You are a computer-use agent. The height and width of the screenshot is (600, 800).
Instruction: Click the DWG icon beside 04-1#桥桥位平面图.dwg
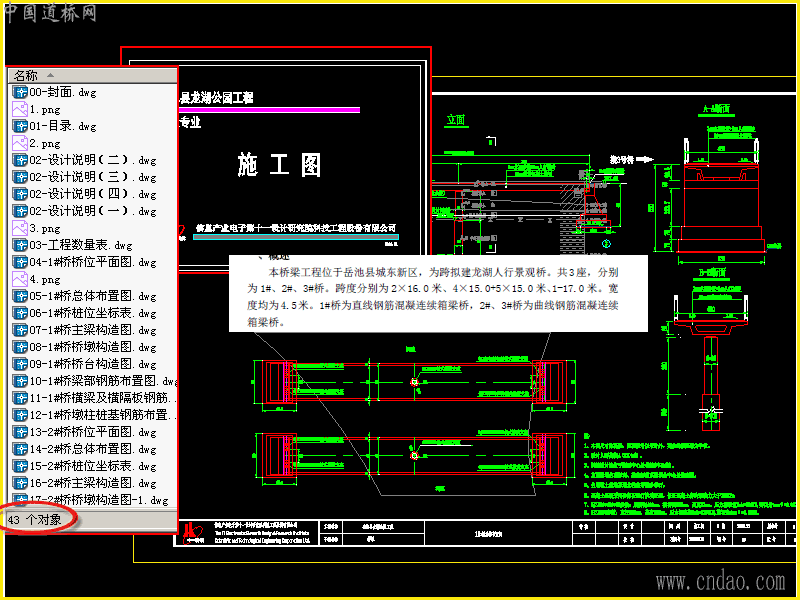20,262
